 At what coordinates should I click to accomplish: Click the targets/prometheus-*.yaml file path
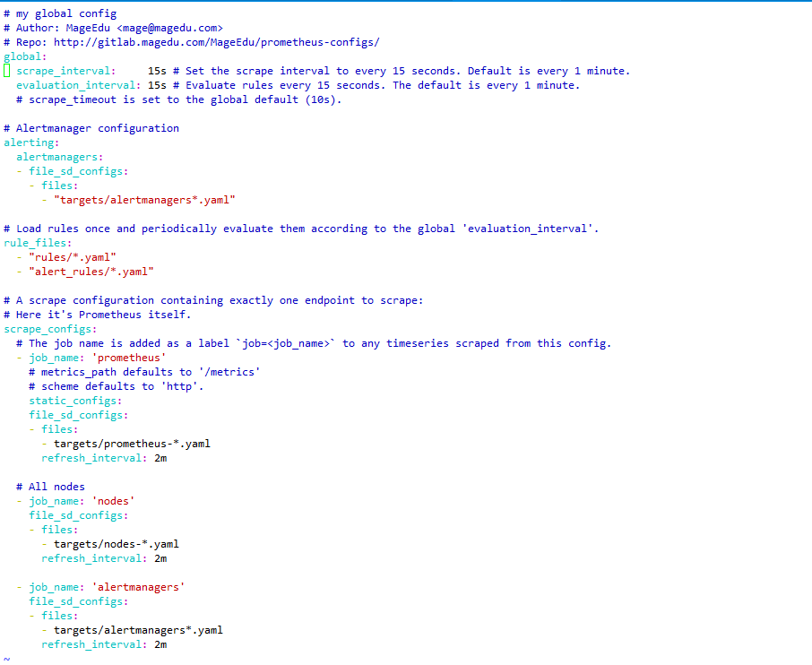point(132,444)
